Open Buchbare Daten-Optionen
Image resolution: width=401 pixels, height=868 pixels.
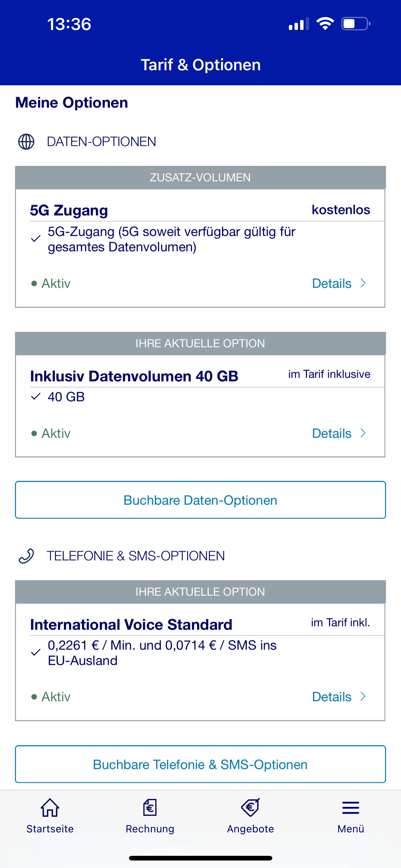coord(200,500)
